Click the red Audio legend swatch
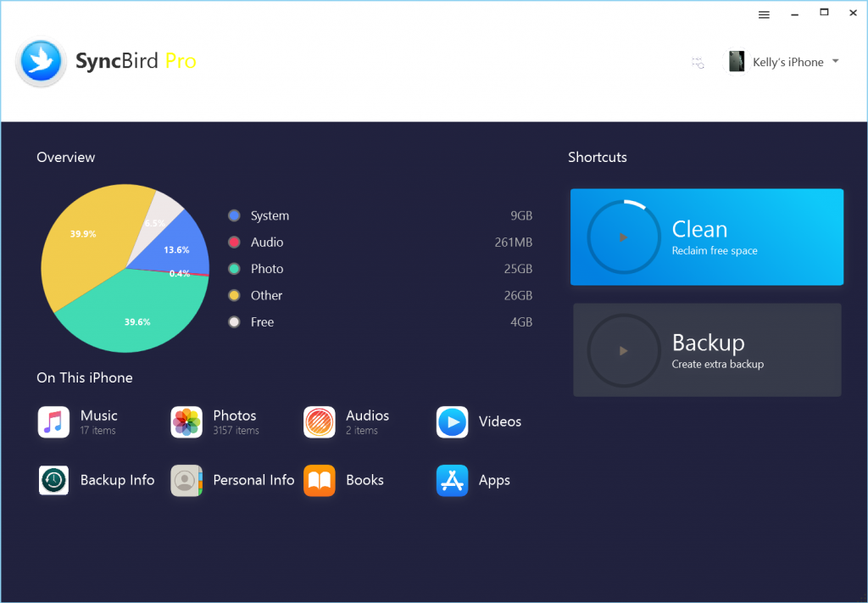Screen dimensions: 868x603 (234, 242)
